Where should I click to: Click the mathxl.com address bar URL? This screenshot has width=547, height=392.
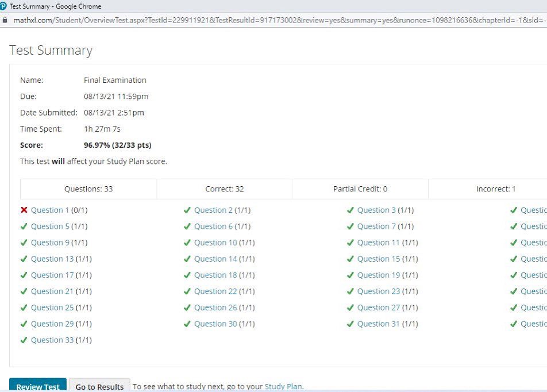point(279,20)
